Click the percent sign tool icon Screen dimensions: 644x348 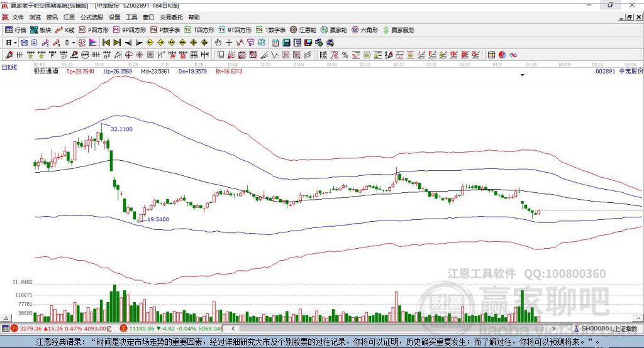(345, 55)
